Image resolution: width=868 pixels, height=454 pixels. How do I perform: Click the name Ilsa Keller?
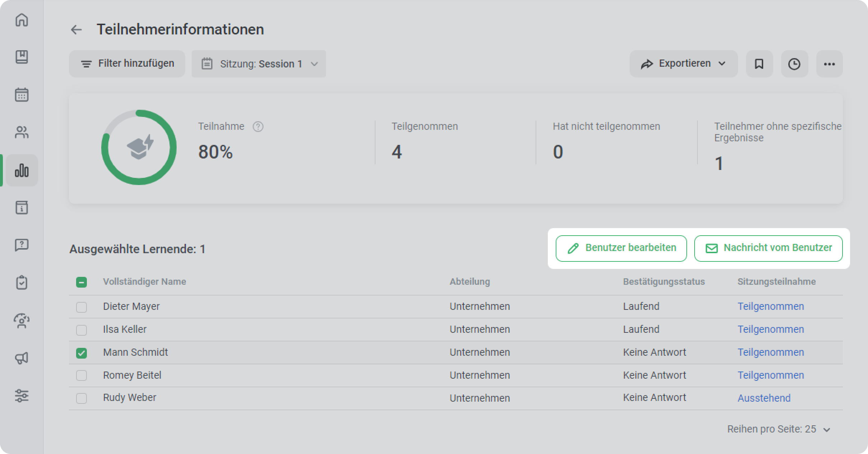click(x=125, y=329)
